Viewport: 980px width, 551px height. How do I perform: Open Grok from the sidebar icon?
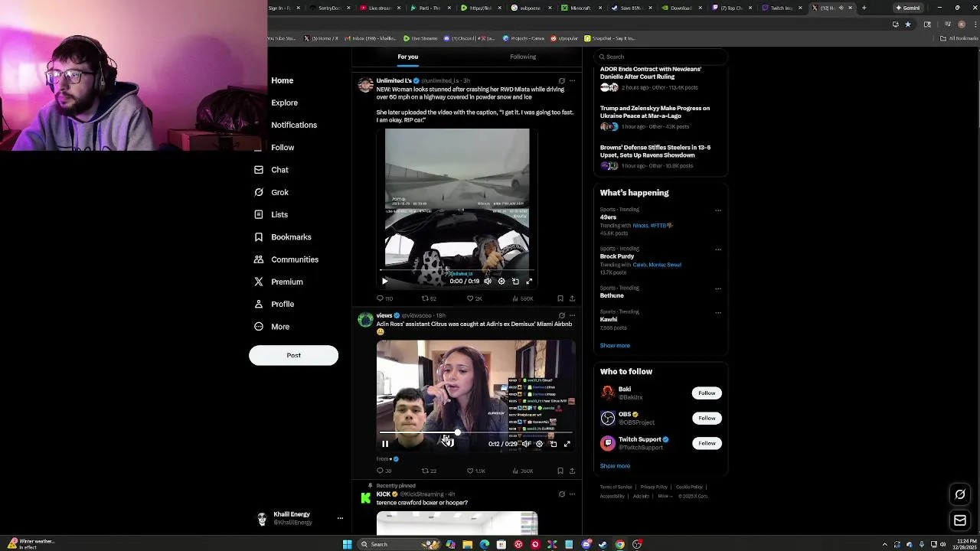pyautogui.click(x=259, y=192)
